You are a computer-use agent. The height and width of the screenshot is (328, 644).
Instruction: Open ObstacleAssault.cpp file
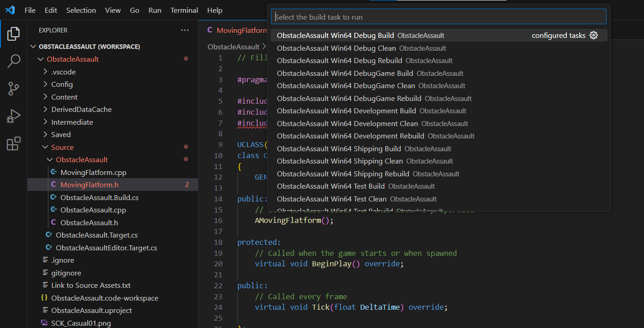coord(113,210)
